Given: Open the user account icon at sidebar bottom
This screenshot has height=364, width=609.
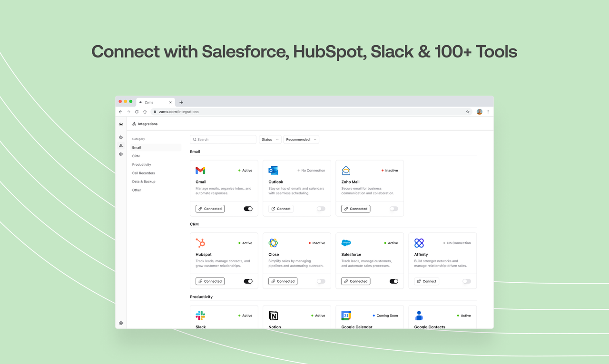Looking at the screenshot, I should 121,323.
